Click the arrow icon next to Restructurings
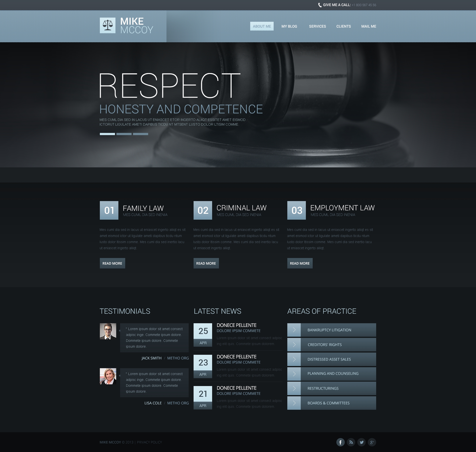The height and width of the screenshot is (452, 476). pyautogui.click(x=294, y=388)
